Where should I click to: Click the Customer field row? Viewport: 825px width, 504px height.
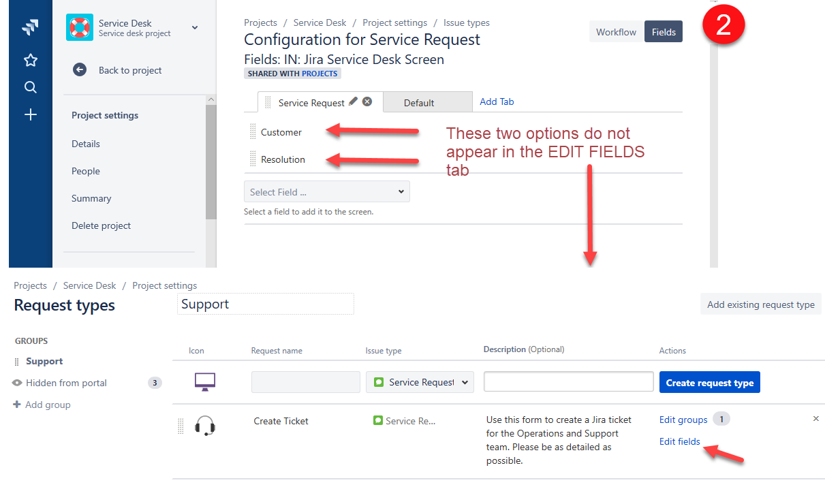point(463,131)
